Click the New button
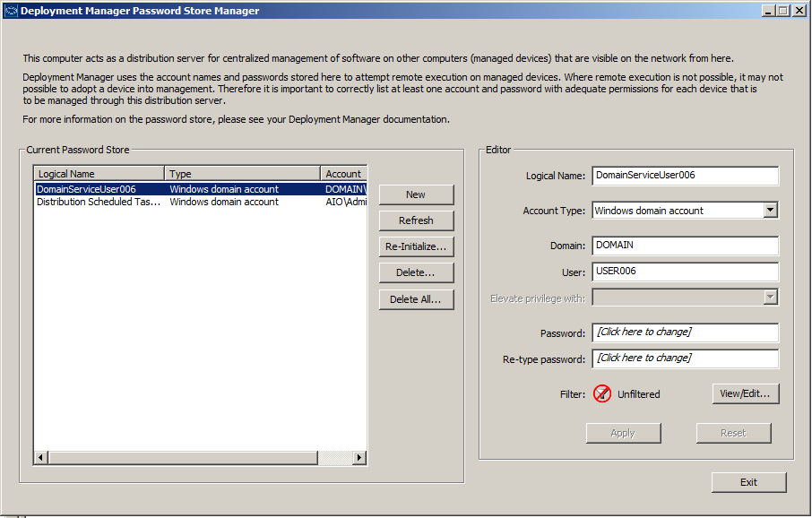812x518 pixels. 416,194
